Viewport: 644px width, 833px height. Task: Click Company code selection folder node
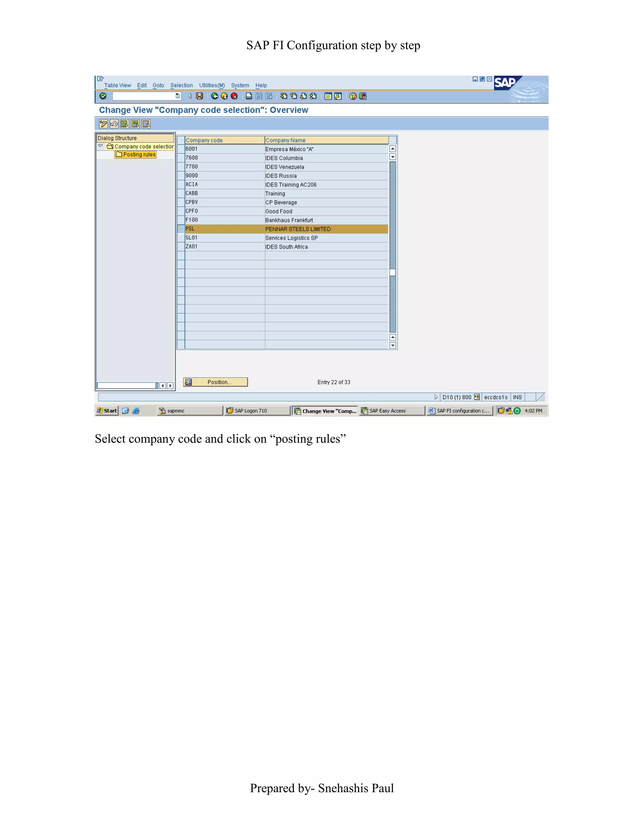[140, 146]
